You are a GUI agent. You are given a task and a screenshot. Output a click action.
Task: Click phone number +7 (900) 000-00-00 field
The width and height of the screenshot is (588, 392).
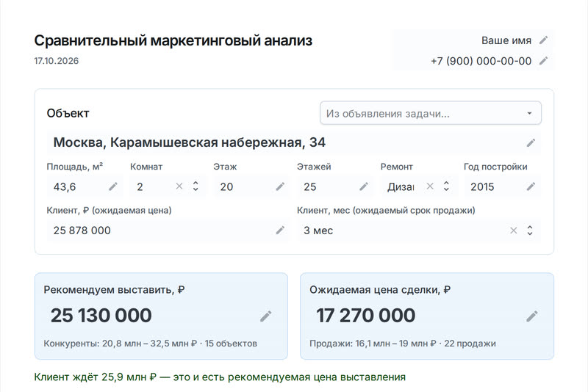point(481,61)
